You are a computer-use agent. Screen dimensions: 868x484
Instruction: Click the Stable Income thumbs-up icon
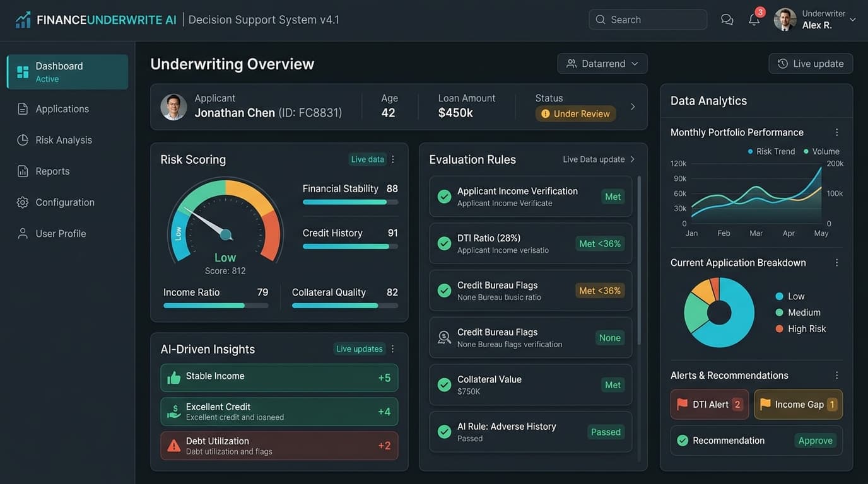pyautogui.click(x=173, y=377)
